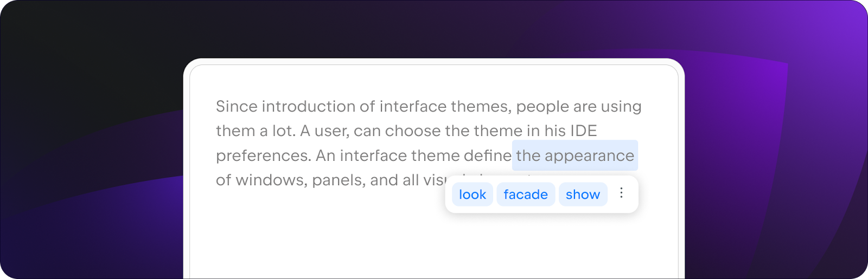Click the purple background outside the editor card
This screenshot has width=868, height=279.
[770, 163]
